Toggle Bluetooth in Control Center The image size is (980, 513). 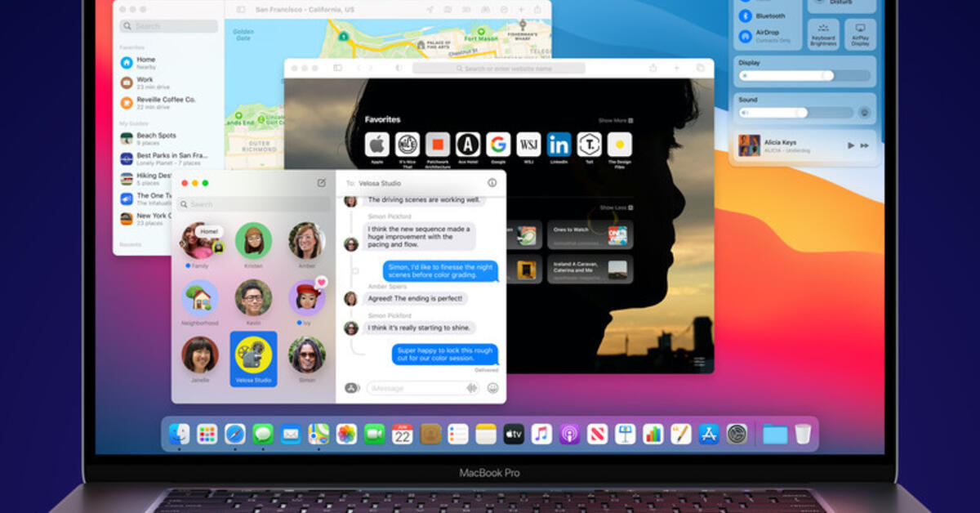point(745,15)
